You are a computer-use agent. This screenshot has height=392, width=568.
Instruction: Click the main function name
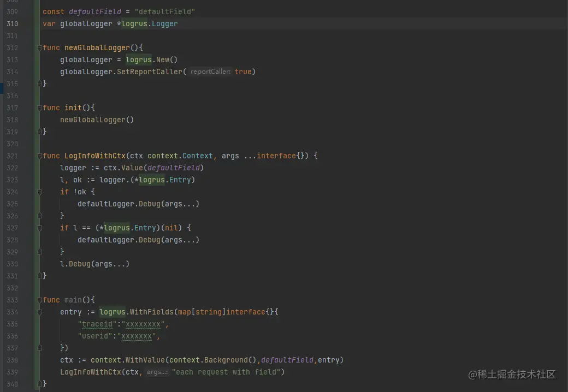tap(73, 300)
